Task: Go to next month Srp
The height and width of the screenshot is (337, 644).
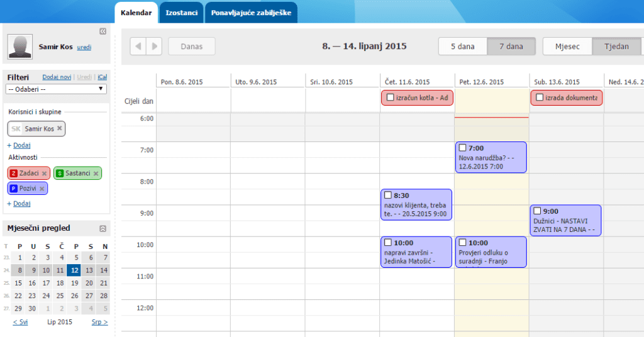Action: point(100,322)
